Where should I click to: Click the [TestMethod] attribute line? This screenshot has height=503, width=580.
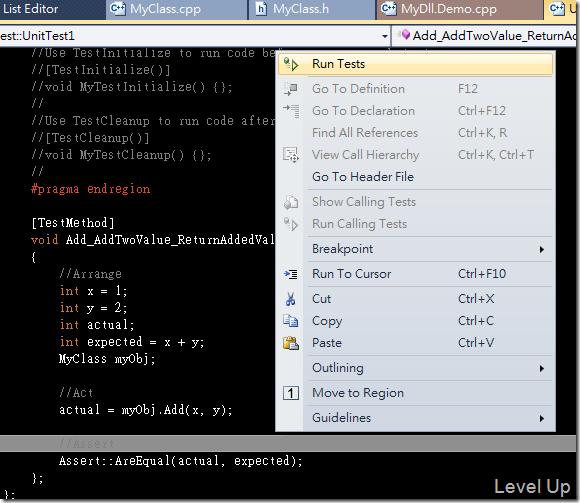(73, 223)
